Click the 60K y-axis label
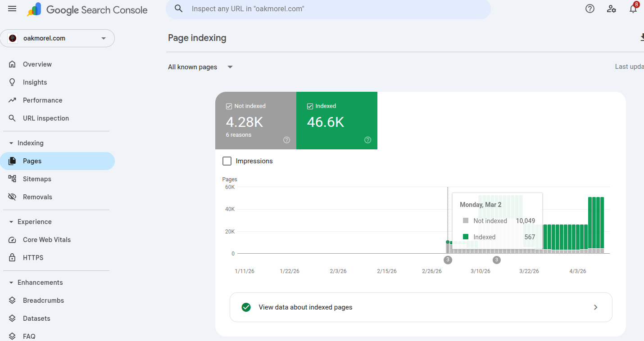The image size is (644, 341). tap(230, 187)
